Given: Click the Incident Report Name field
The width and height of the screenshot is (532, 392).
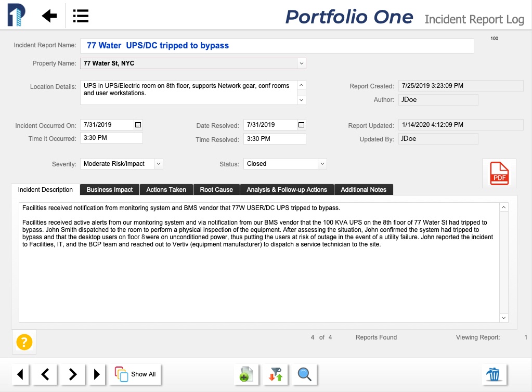Looking at the screenshot, I should point(277,46).
